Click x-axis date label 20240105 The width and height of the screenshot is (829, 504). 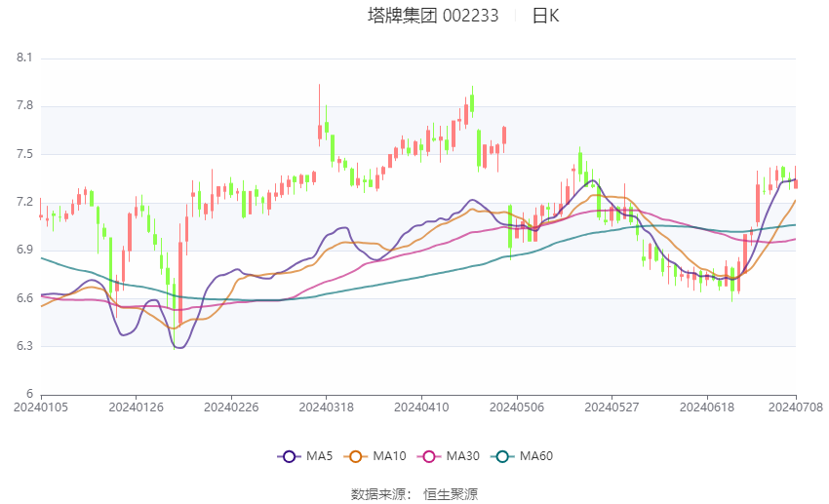click(41, 407)
